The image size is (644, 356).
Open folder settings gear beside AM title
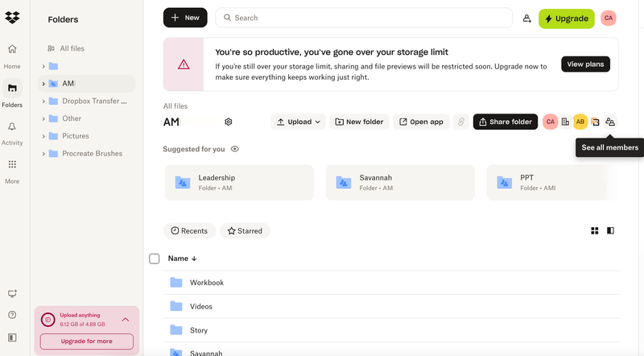pos(229,122)
